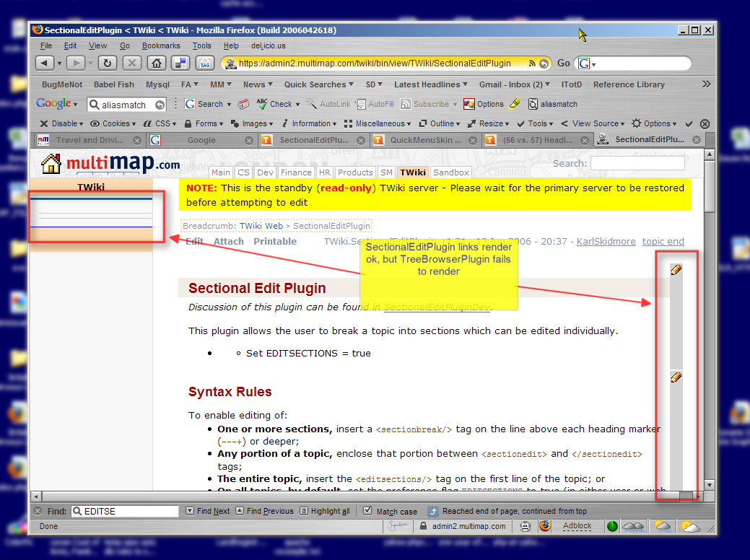The image size is (750, 560).
Task: Click the pencil edit icon for the first section
Action: pyautogui.click(x=676, y=269)
